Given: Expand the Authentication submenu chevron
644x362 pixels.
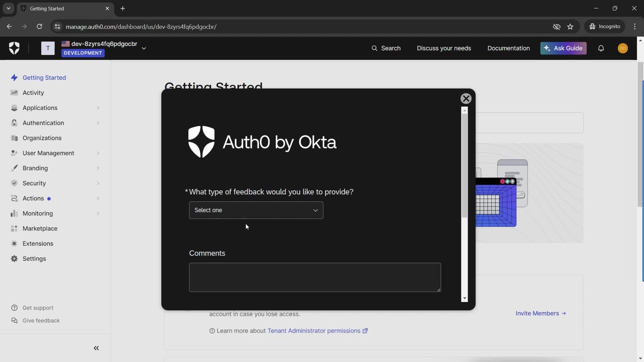Looking at the screenshot, I should (98, 123).
